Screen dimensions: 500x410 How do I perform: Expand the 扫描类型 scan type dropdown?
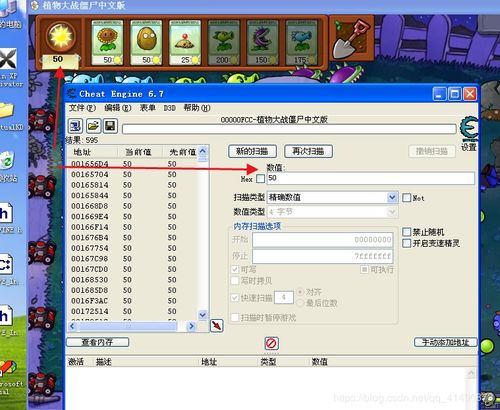tap(392, 197)
